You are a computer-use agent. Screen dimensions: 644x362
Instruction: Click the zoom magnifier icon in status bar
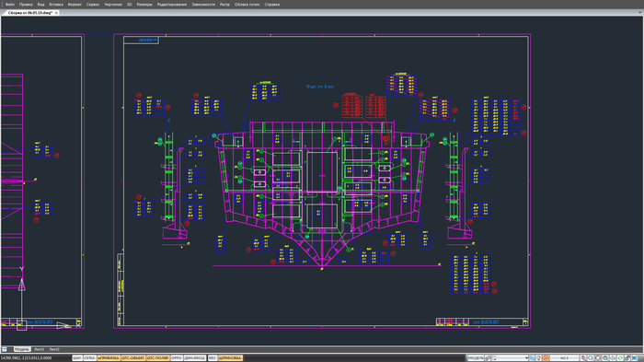(x=591, y=358)
